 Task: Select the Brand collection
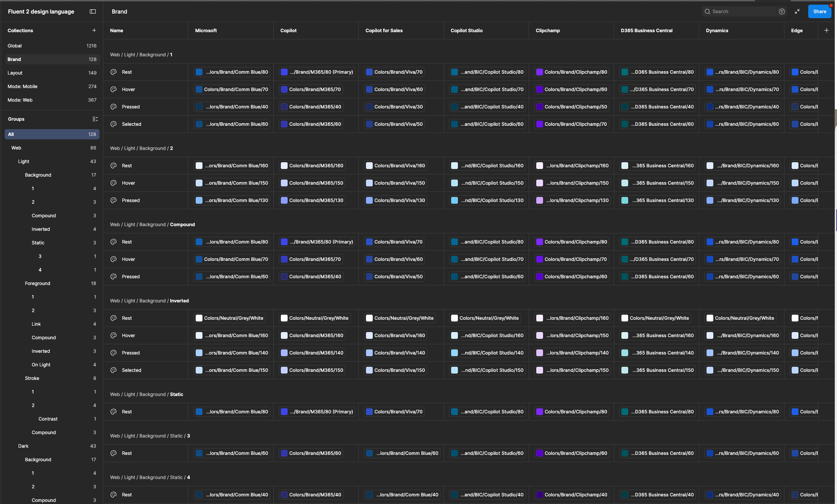[x=52, y=59]
